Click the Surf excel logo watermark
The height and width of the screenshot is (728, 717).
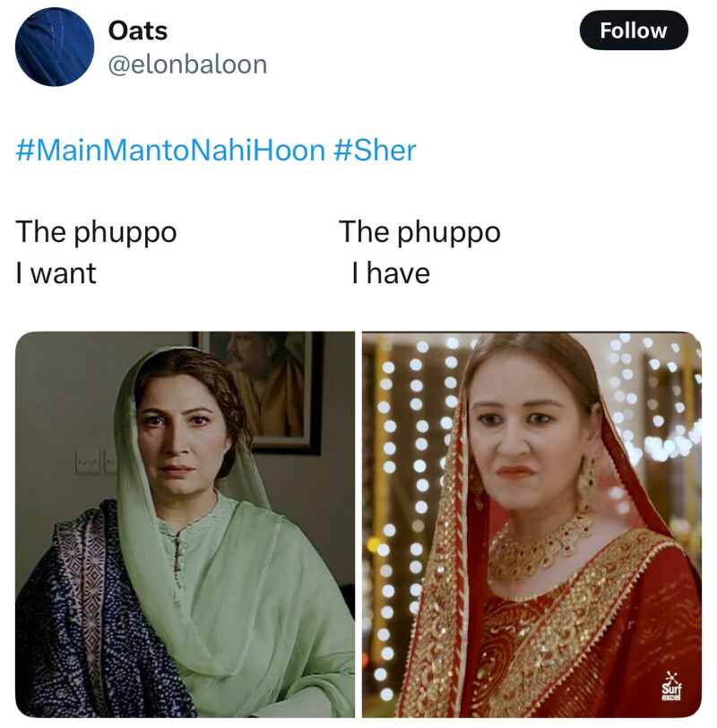[672, 687]
